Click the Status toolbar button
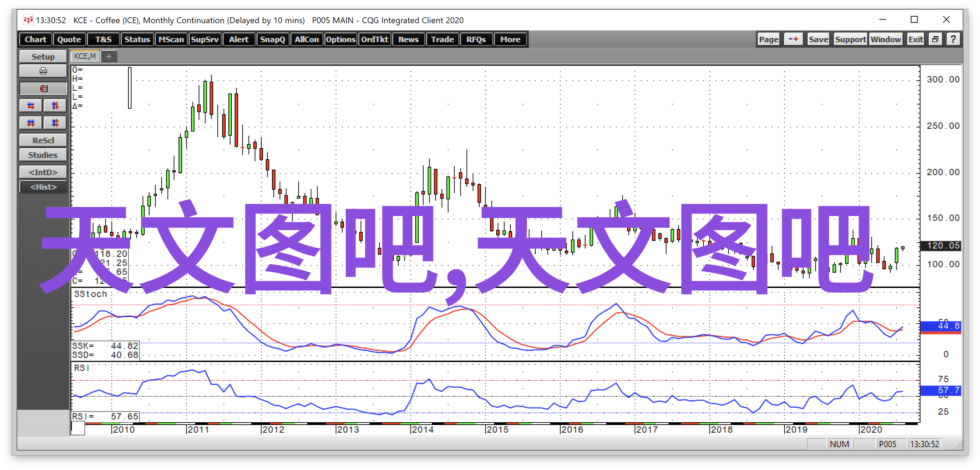980x470 pixels. pyautogui.click(x=137, y=39)
